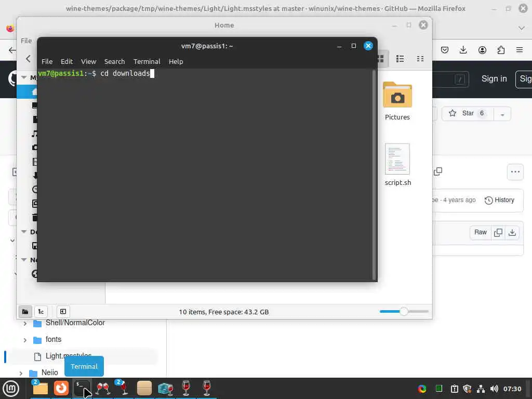The image size is (532, 399).
Task: Open the three-dot more options button
Action: tap(515, 171)
